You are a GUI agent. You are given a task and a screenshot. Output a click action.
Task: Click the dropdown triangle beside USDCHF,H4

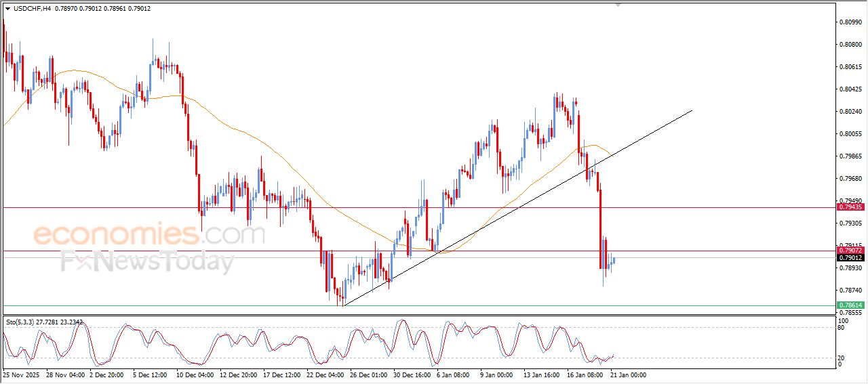tap(7, 8)
